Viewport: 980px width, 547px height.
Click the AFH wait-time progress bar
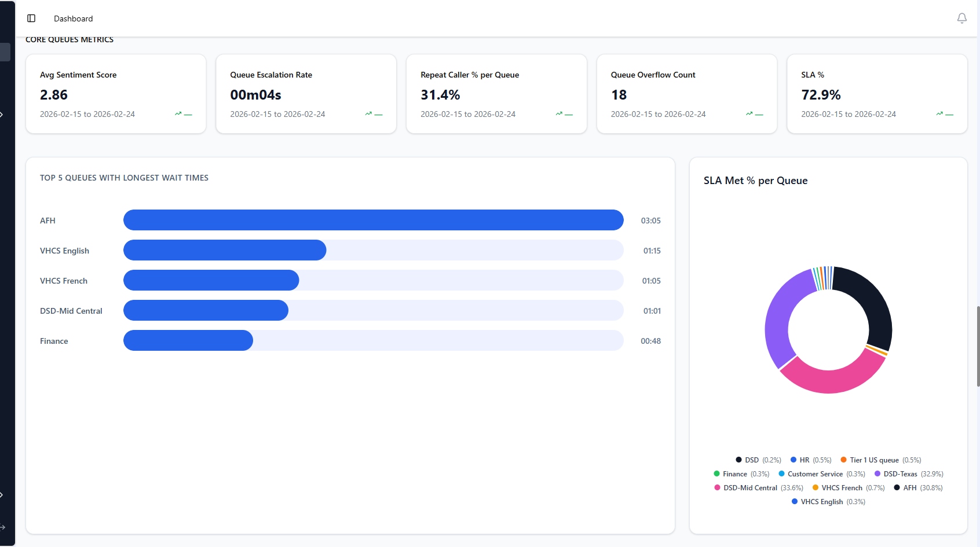click(x=373, y=220)
